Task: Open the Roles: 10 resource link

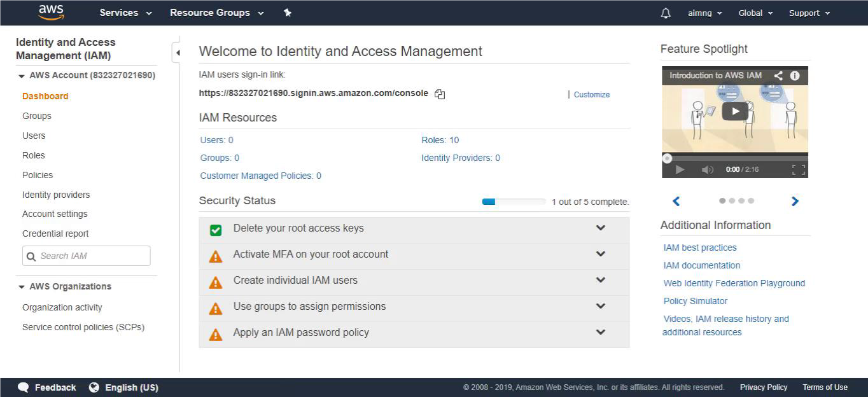Action: tap(440, 140)
